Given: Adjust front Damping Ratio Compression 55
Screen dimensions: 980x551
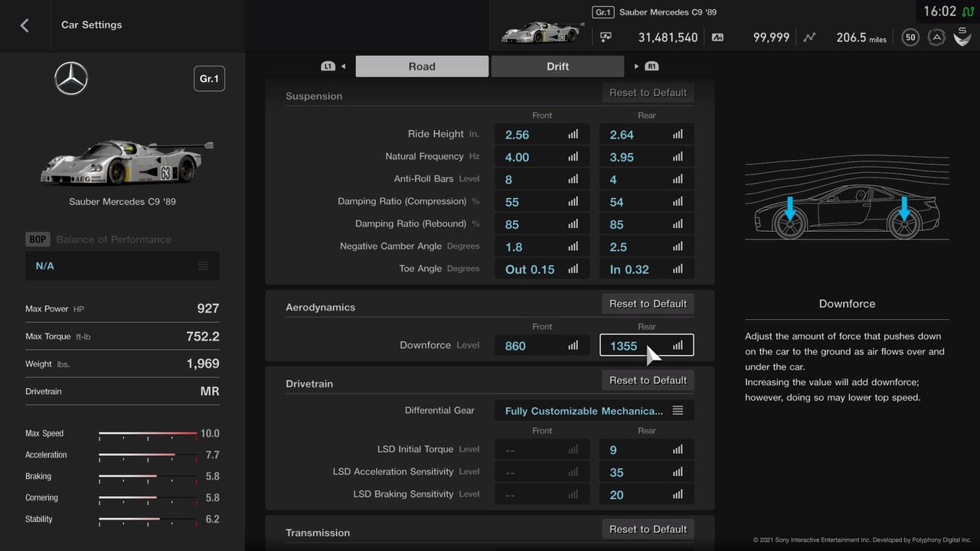Looking at the screenshot, I should [542, 201].
